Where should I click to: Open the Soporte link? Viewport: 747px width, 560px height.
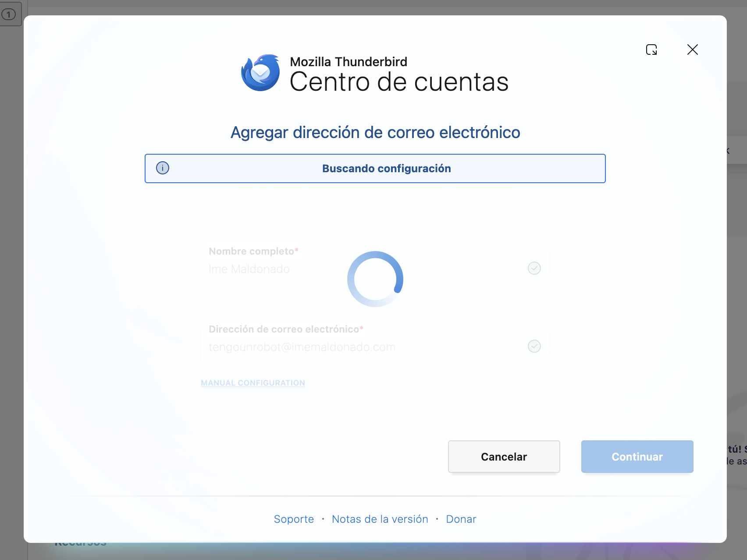click(x=294, y=519)
